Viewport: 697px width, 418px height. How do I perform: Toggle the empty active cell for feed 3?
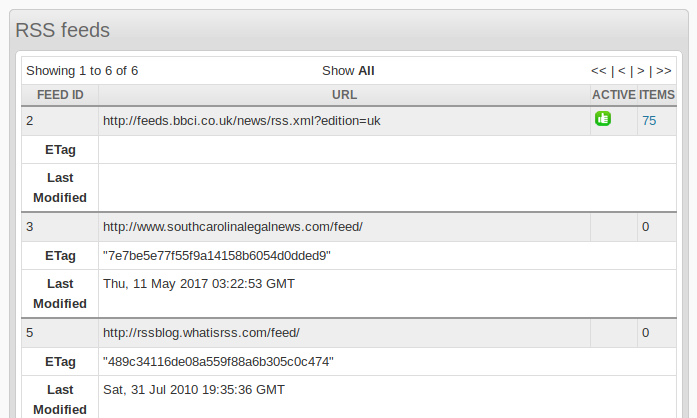[x=614, y=227]
